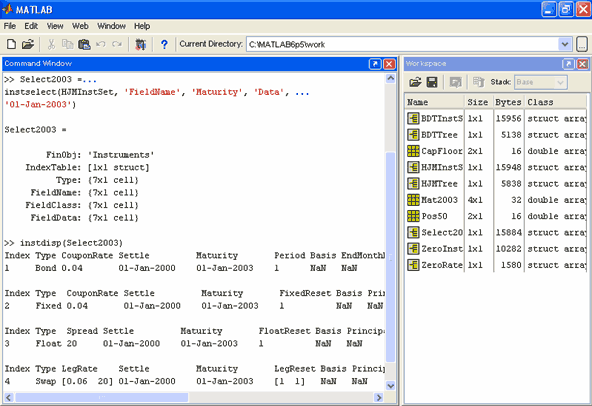
Task: Select BDTInstS variable icon in Workspace
Action: 413,118
